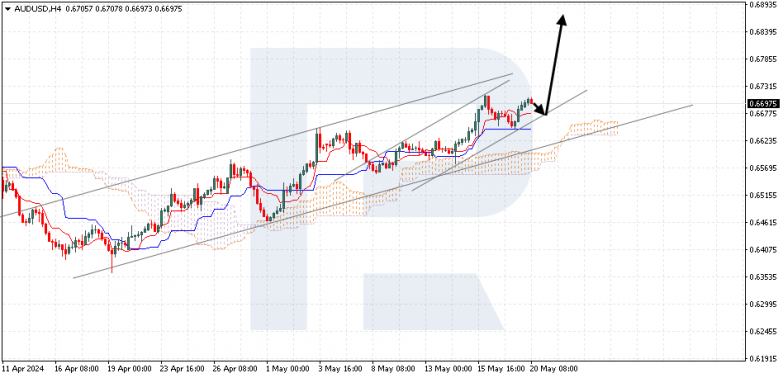Click the 0.66775 price axis label
The image size is (782, 378).
(764, 113)
